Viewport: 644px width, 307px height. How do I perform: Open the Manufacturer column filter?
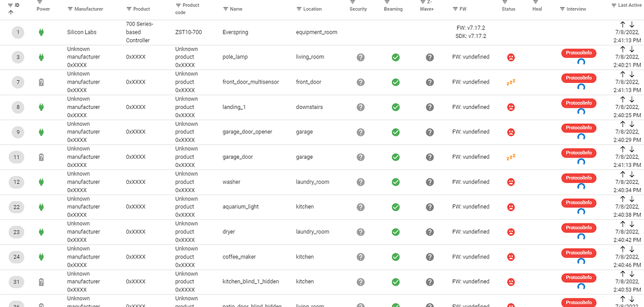(x=70, y=9)
